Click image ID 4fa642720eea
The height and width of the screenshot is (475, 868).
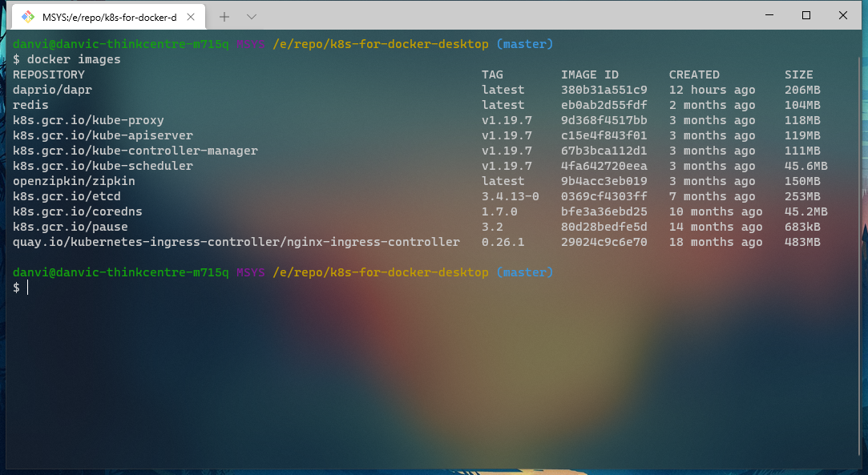pos(604,166)
